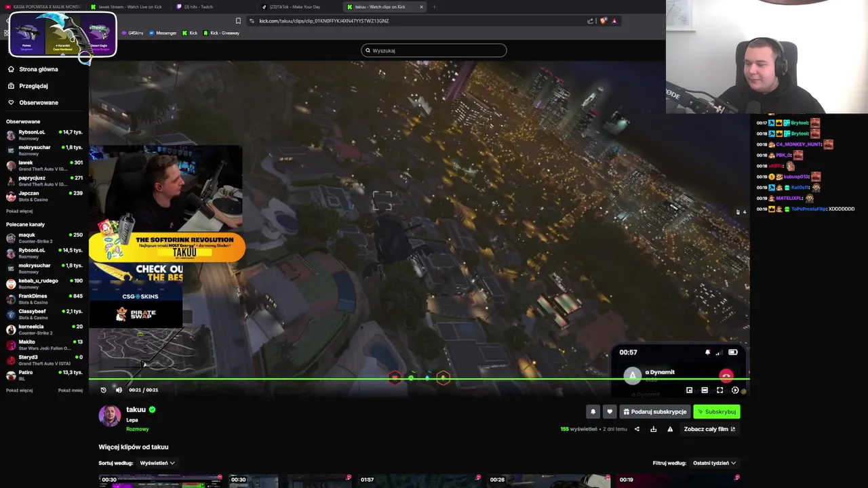
Task: Open Zobacz cały film link
Action: tap(709, 429)
